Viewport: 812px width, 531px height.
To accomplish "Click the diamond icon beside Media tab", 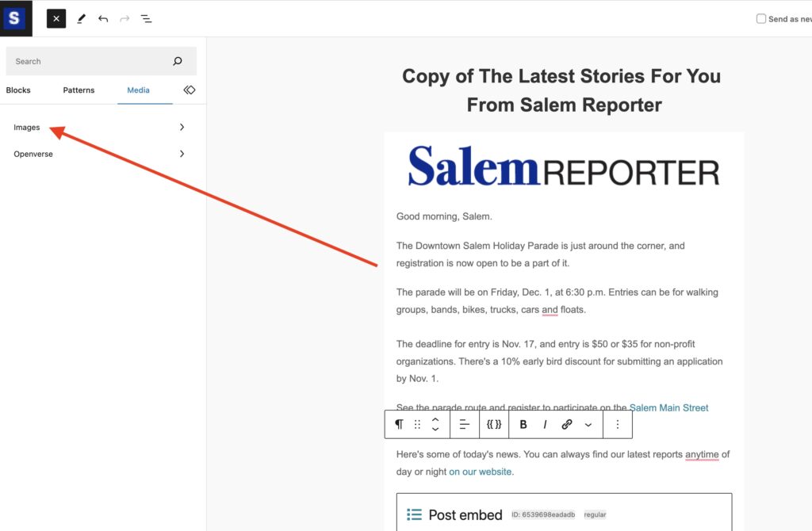I will pyautogui.click(x=189, y=90).
